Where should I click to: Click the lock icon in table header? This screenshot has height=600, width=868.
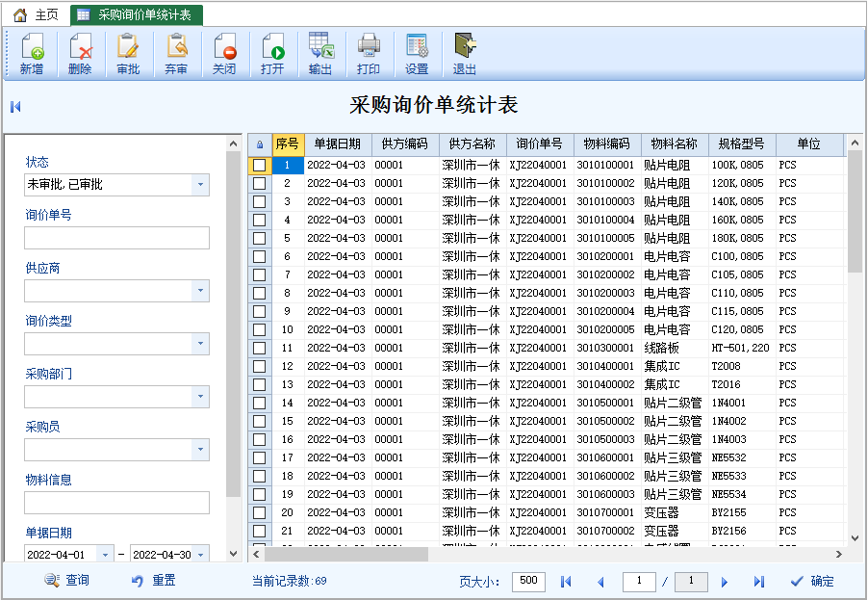point(260,144)
